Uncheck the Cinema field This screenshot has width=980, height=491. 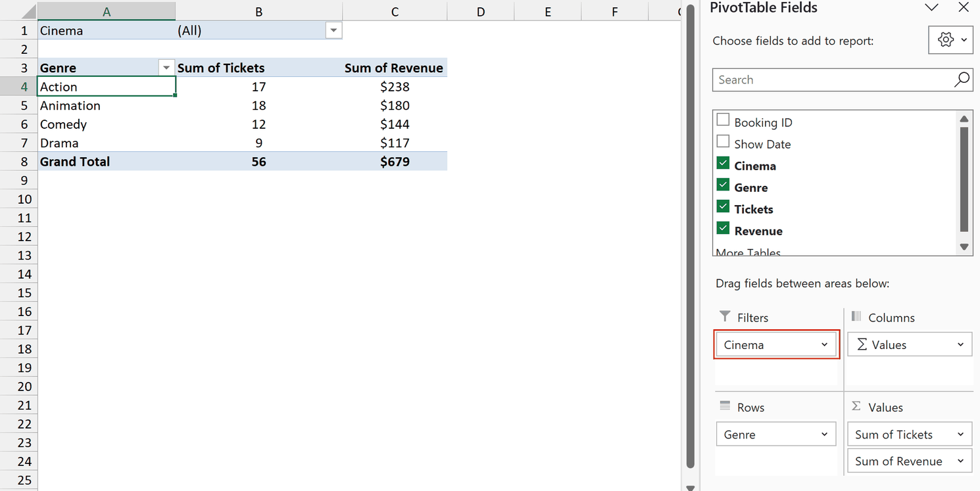tap(723, 163)
